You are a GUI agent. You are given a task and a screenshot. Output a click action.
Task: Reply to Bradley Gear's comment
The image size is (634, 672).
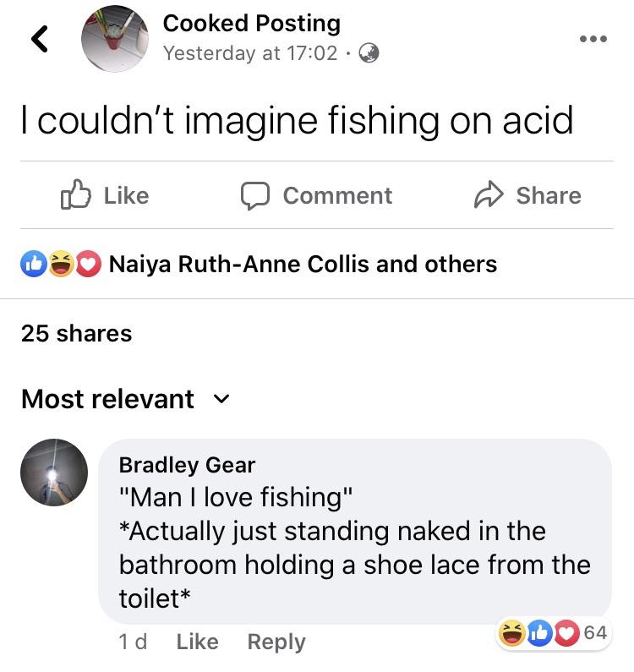276,642
